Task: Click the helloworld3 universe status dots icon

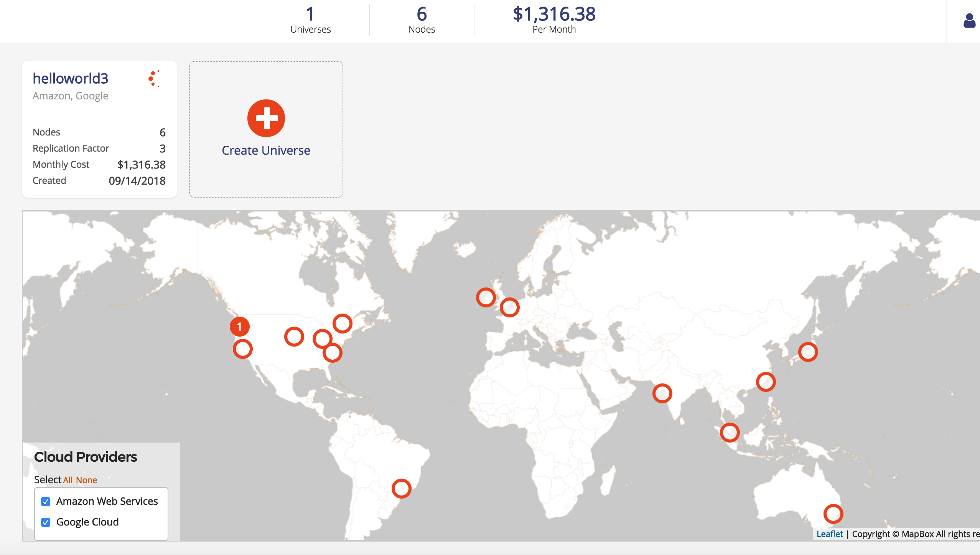Action: click(154, 78)
